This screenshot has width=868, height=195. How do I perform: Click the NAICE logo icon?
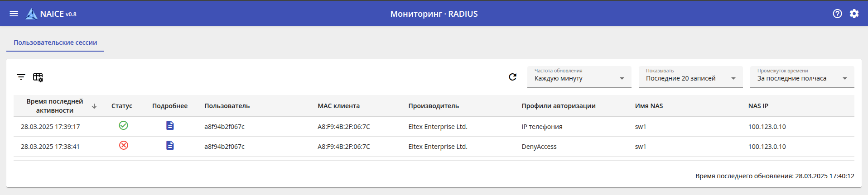pyautogui.click(x=31, y=14)
